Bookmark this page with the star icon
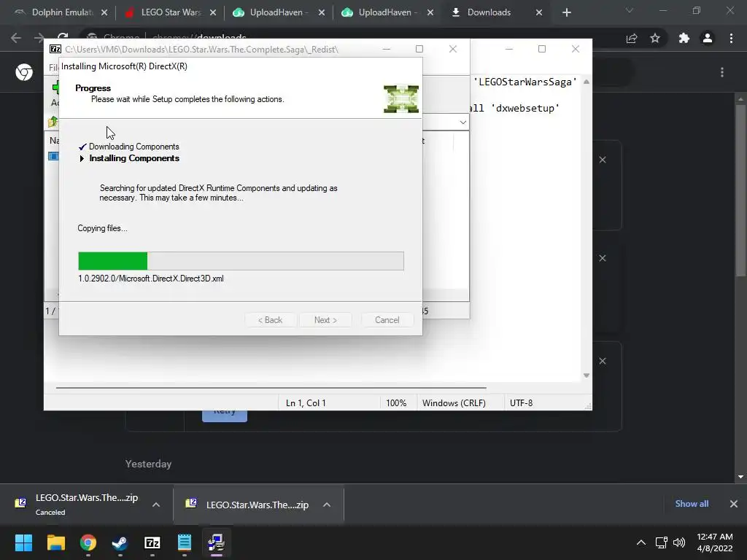This screenshot has width=747, height=560. (x=655, y=38)
